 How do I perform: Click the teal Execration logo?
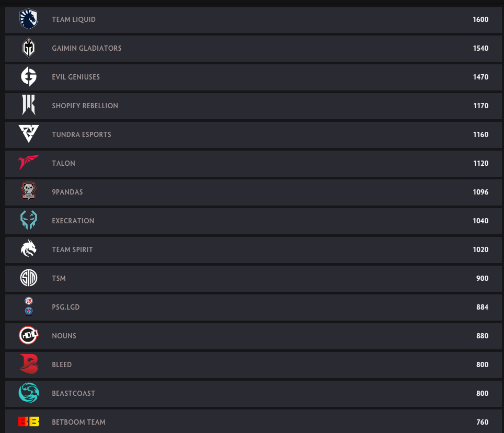pos(29,220)
